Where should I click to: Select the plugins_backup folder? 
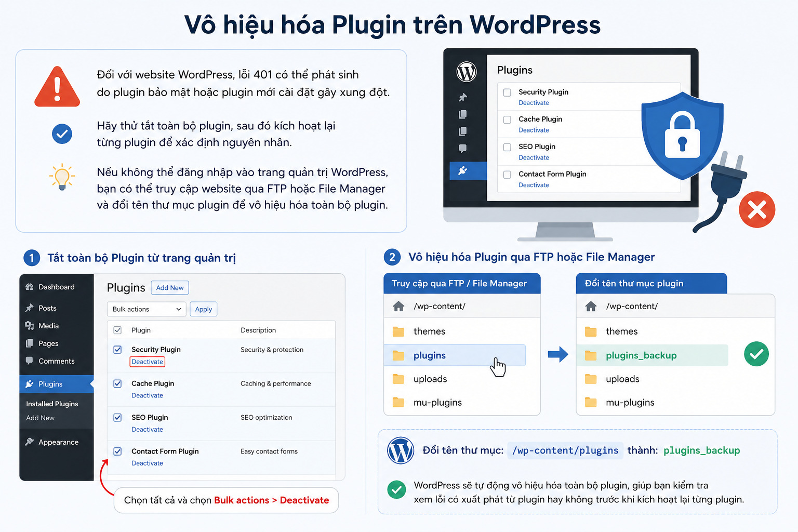click(653, 355)
